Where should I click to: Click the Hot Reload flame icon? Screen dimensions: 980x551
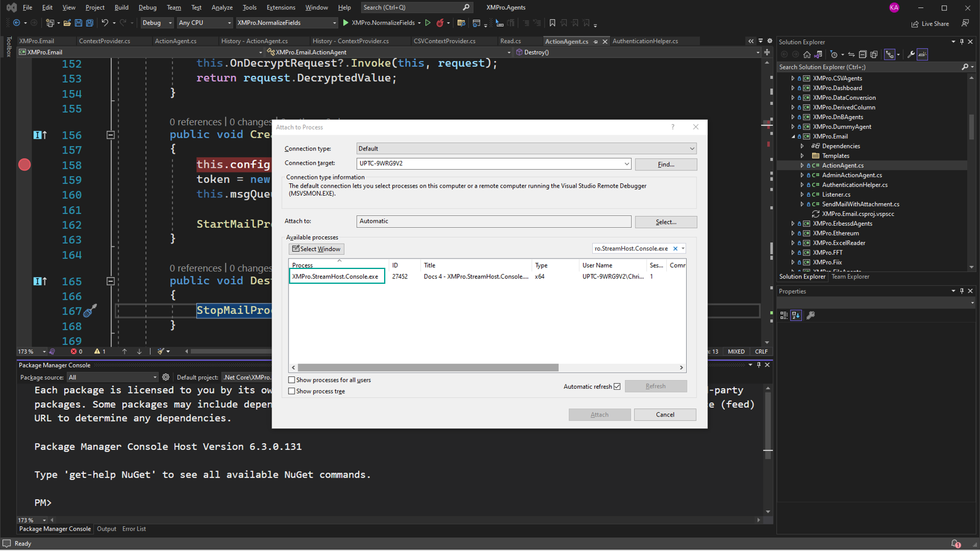[440, 23]
